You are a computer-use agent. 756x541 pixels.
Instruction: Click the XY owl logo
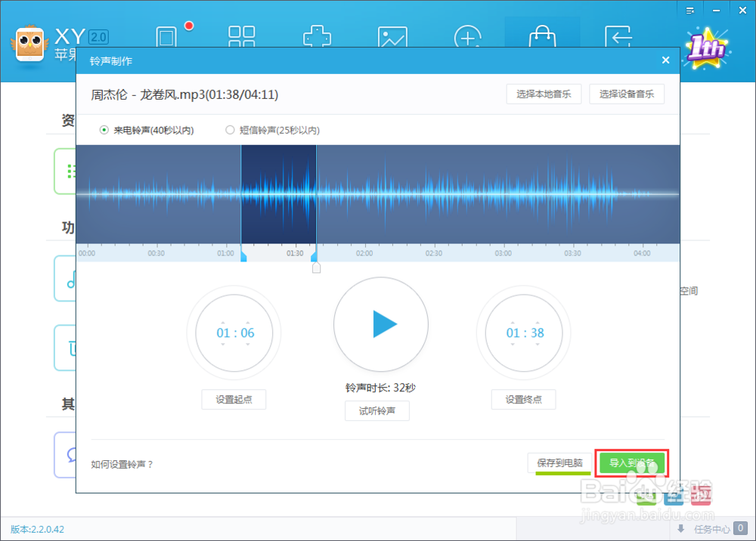pos(30,45)
